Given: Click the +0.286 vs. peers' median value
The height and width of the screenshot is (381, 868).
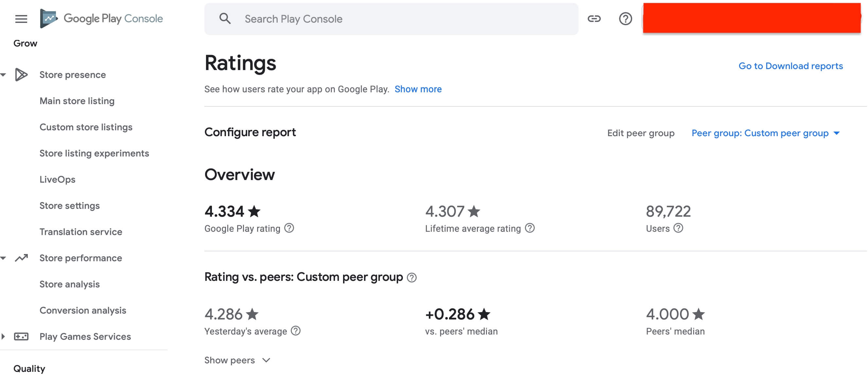Looking at the screenshot, I should click(458, 314).
